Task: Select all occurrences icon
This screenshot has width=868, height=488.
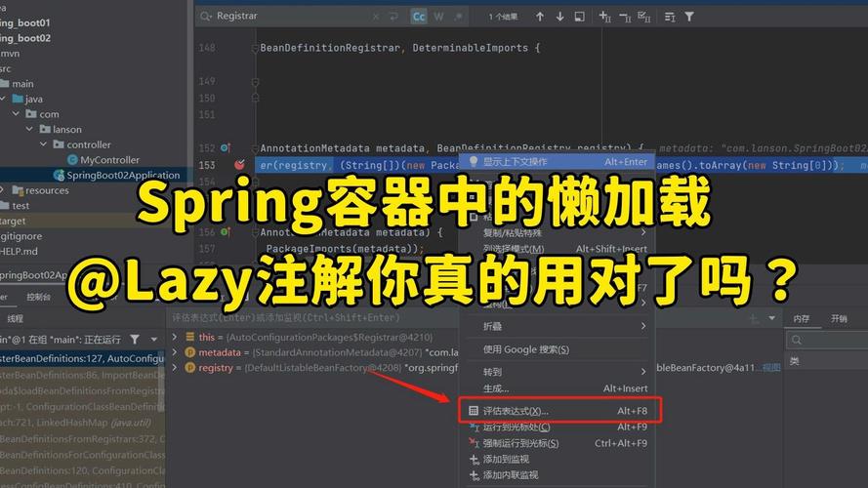Action: (643, 17)
